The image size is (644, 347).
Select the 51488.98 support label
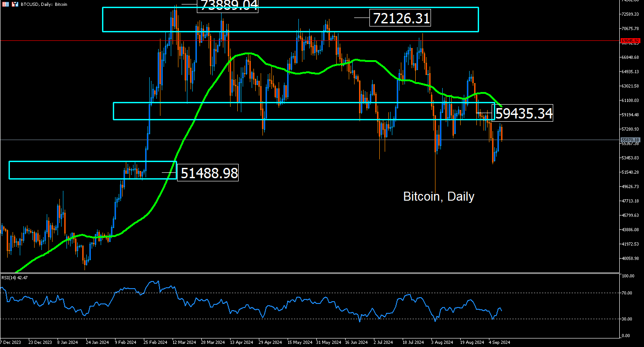(208, 173)
